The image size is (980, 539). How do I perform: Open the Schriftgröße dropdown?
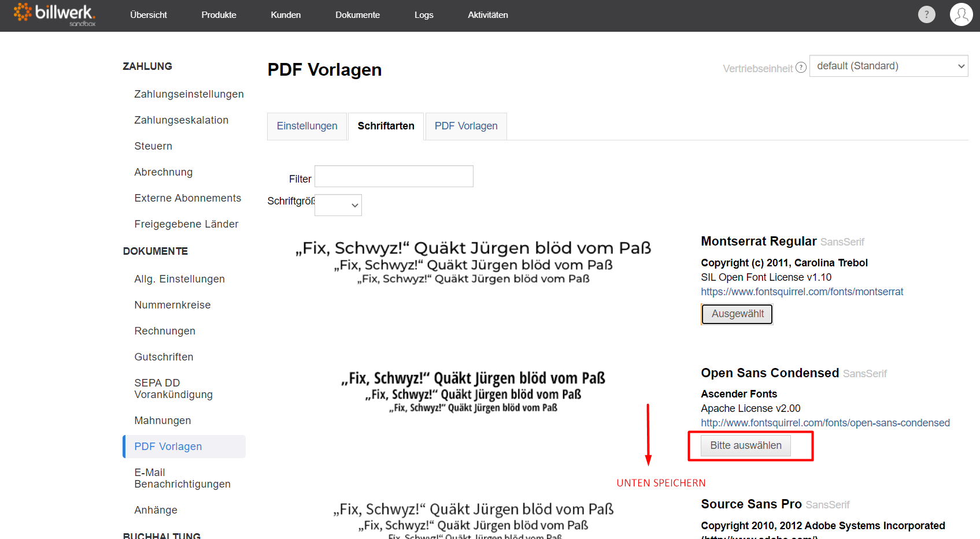click(338, 205)
